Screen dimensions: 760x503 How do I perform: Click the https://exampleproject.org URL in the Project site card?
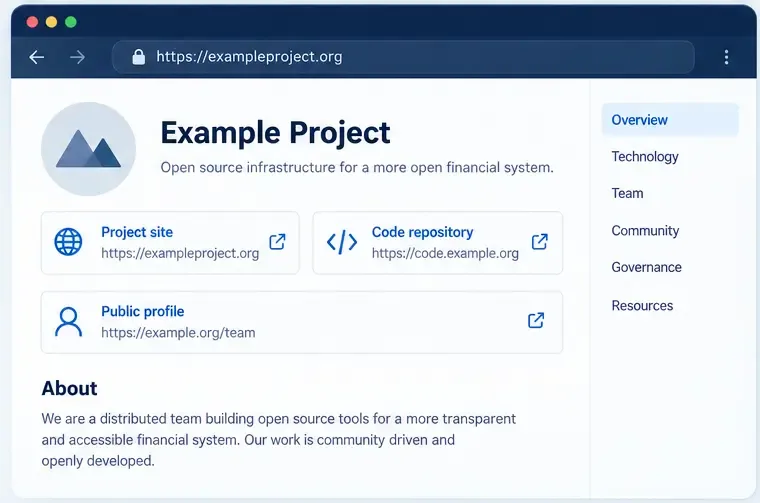pyautogui.click(x=180, y=253)
